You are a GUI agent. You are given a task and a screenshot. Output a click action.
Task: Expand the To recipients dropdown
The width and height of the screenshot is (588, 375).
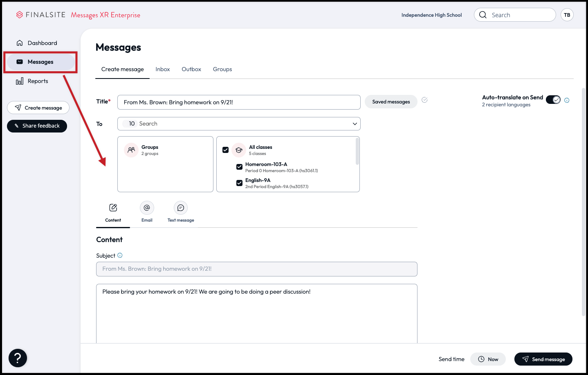(355, 124)
